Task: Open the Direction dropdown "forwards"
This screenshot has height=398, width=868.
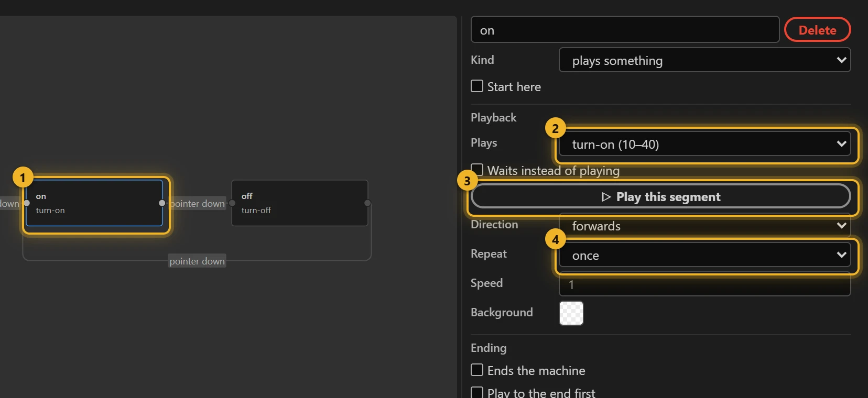Action: click(704, 226)
